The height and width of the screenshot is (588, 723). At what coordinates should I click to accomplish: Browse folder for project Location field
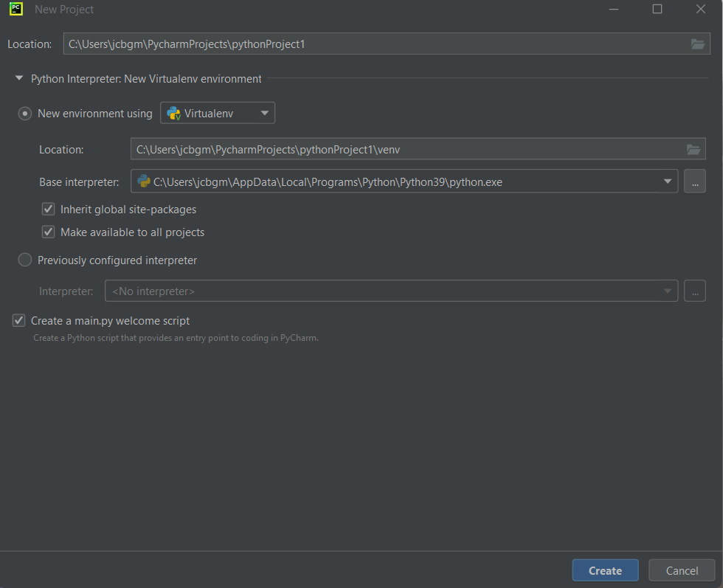697,44
